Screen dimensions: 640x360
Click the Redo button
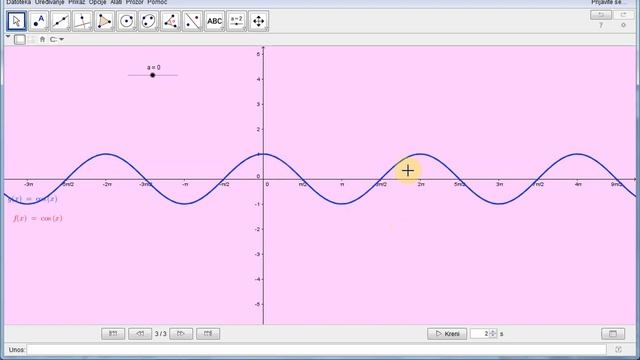coord(623,15)
